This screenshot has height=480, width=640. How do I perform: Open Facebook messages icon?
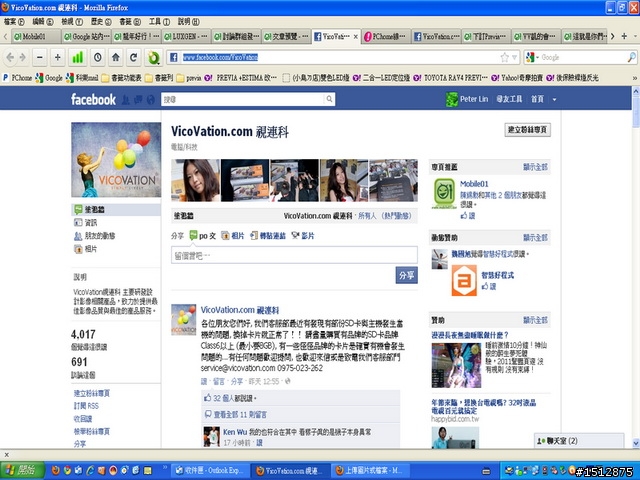[x=138, y=100]
